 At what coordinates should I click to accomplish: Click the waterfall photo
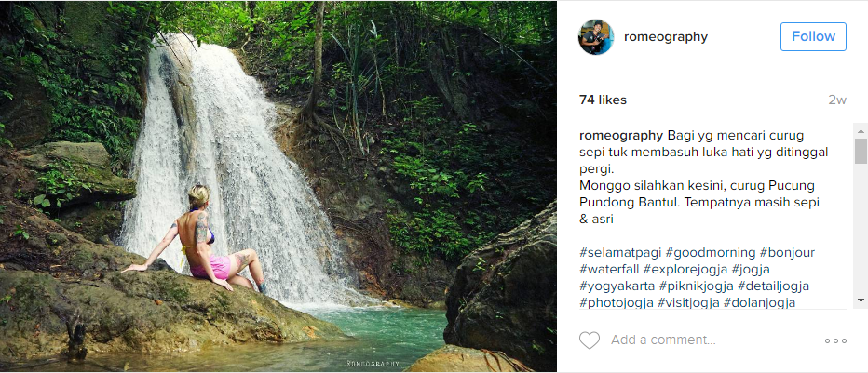pos(278,186)
